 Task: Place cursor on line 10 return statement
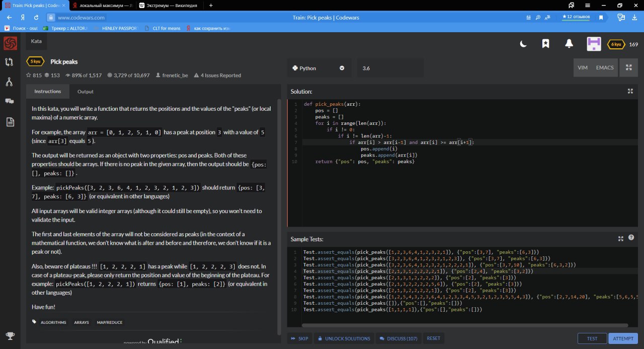tap(365, 162)
